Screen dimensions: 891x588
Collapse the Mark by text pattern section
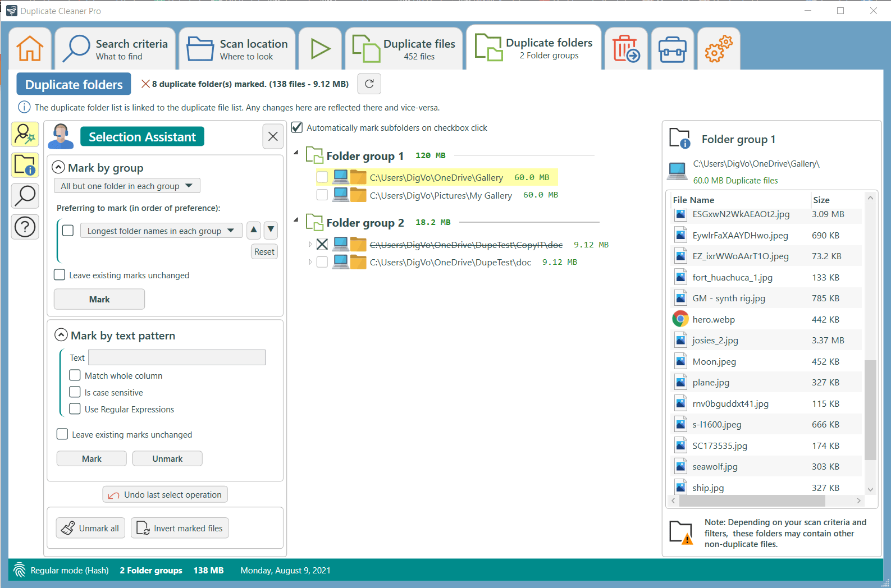point(61,335)
